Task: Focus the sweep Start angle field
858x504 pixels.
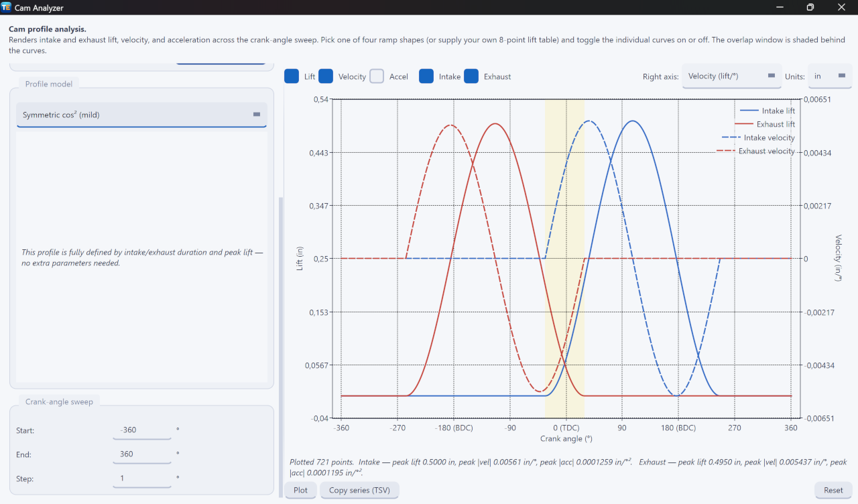Action: click(142, 430)
